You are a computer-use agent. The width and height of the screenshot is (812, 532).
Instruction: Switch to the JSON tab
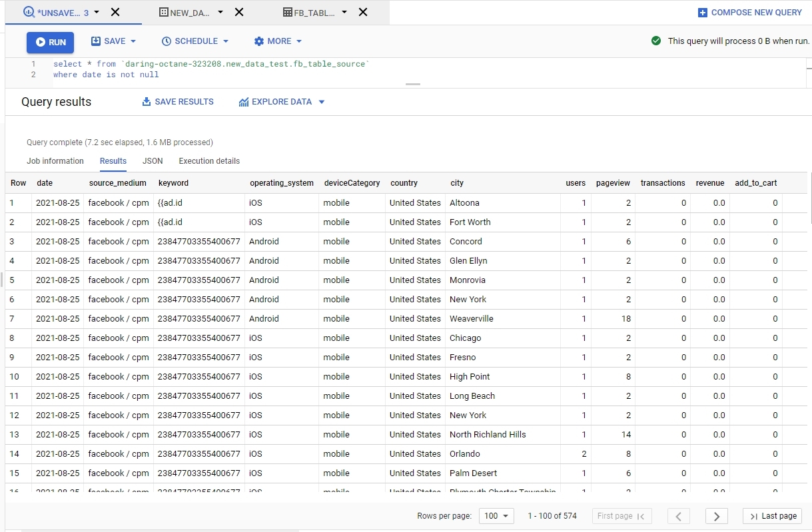pos(153,161)
